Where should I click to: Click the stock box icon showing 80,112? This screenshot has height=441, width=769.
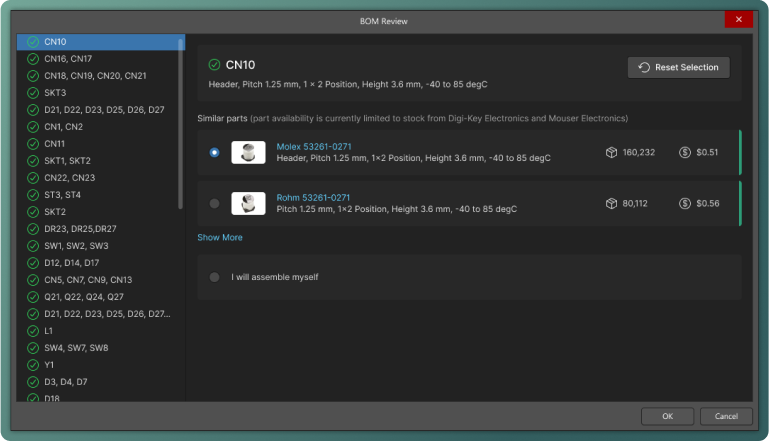[611, 203]
